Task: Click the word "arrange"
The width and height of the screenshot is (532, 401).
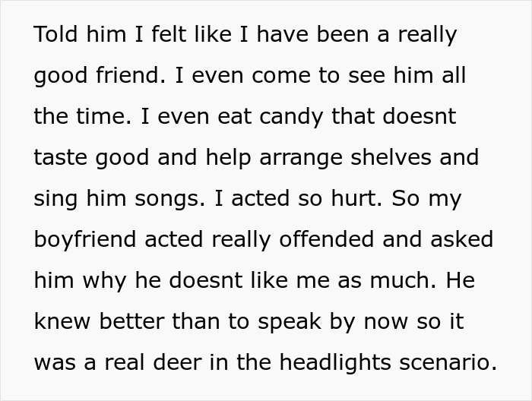Action: pos(299,158)
